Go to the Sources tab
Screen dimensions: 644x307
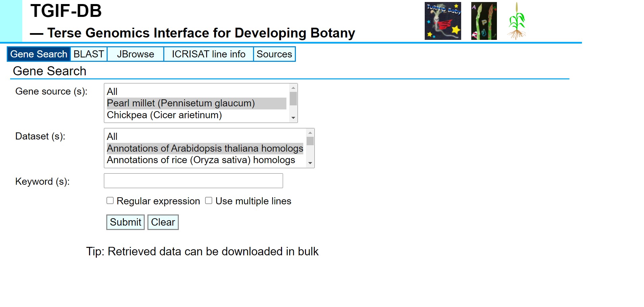click(274, 54)
